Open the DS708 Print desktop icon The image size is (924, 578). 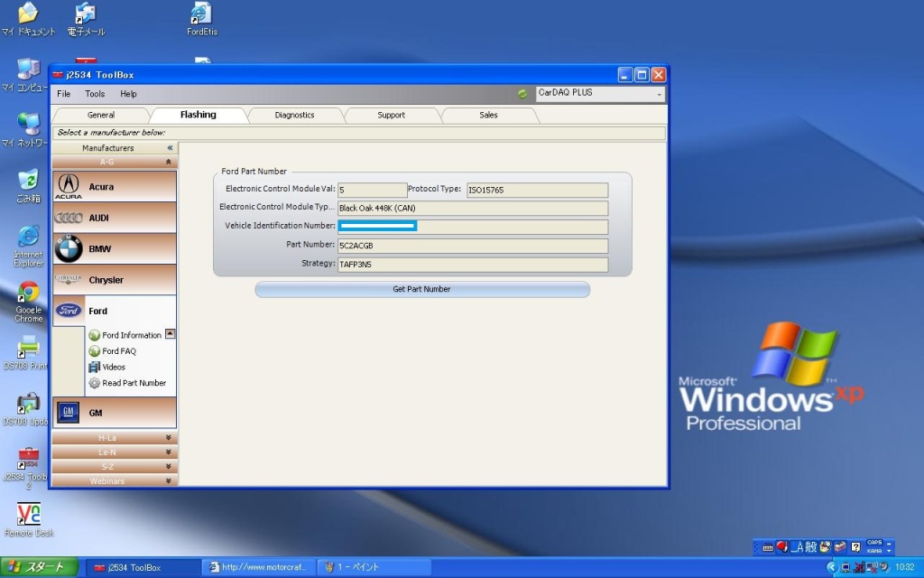pyautogui.click(x=26, y=353)
